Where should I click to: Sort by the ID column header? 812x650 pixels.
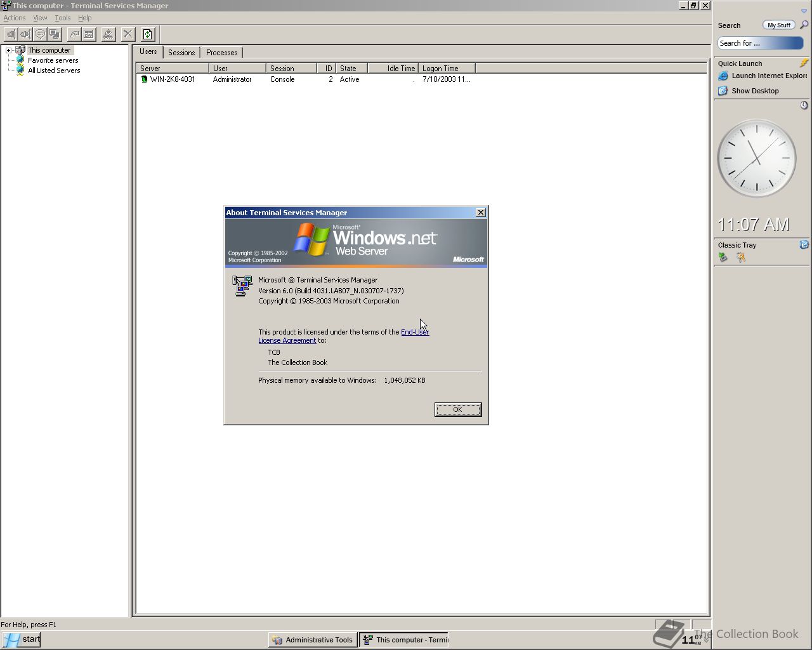tap(326, 68)
